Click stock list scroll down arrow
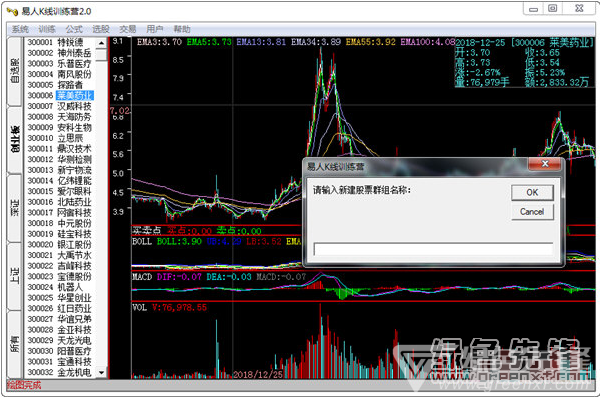Screen dimensions: 600x398 (101, 372)
